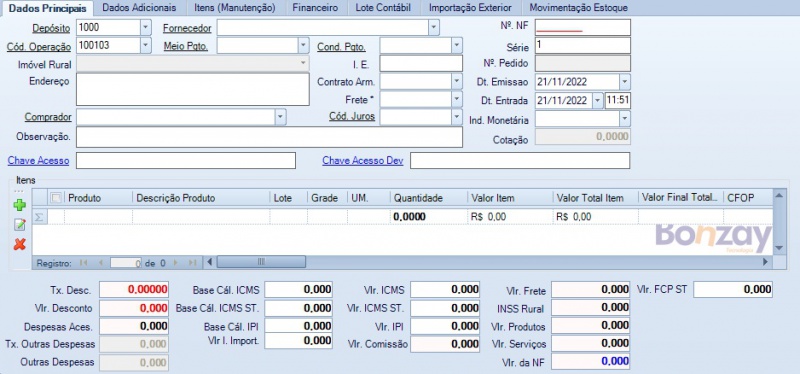Select the Dados Principais tab

[x=47, y=8]
